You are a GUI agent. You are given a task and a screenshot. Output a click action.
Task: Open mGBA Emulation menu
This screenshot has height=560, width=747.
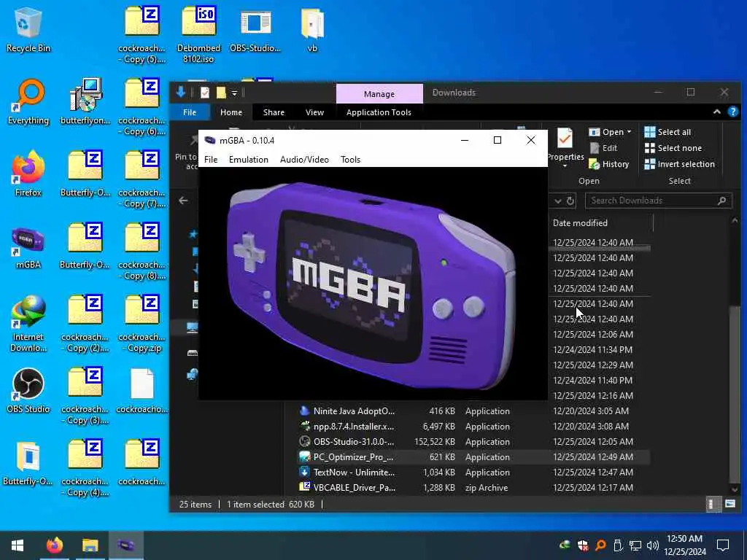[249, 160]
